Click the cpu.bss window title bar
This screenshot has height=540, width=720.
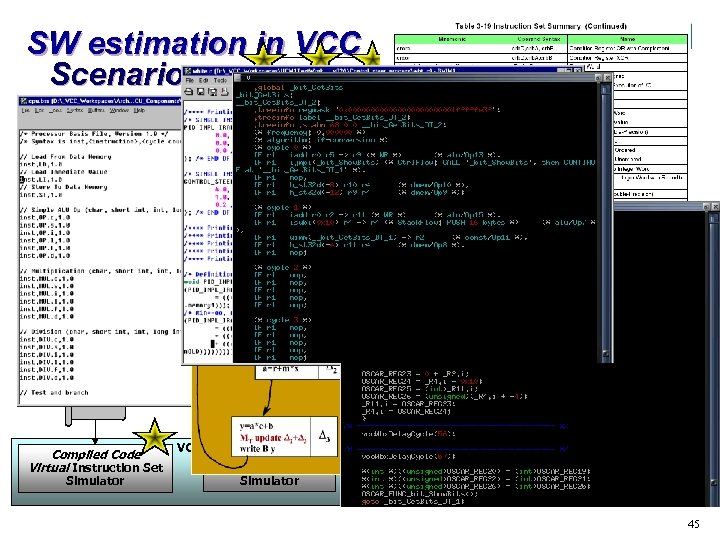click(x=100, y=101)
